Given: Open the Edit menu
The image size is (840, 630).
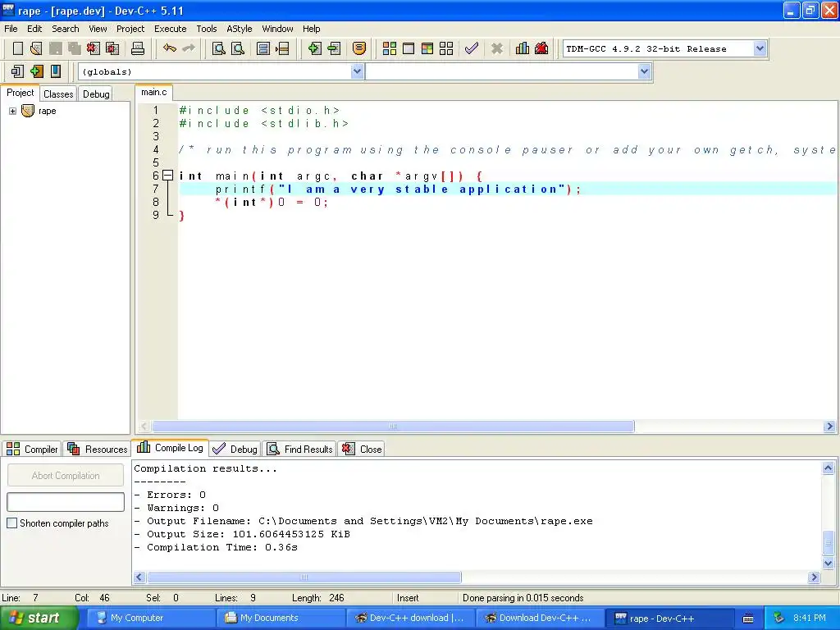Looking at the screenshot, I should click(34, 29).
